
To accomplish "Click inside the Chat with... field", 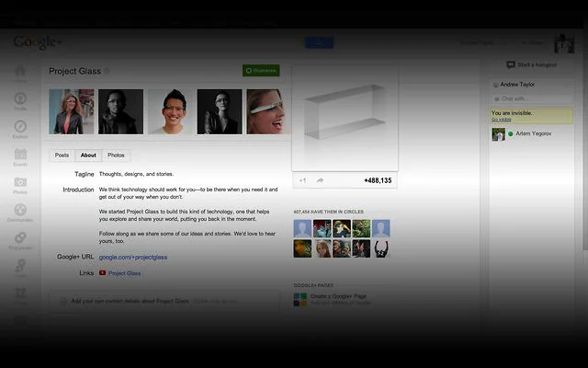I will (x=532, y=98).
